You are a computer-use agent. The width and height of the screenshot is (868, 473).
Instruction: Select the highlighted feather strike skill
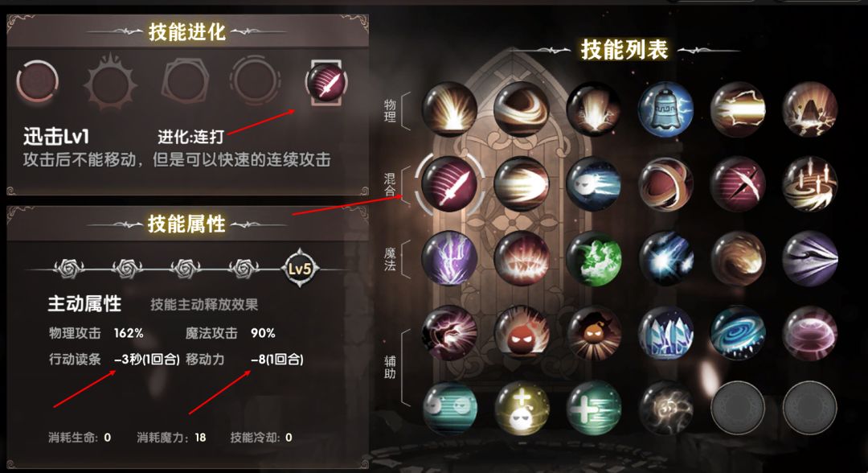point(449,184)
